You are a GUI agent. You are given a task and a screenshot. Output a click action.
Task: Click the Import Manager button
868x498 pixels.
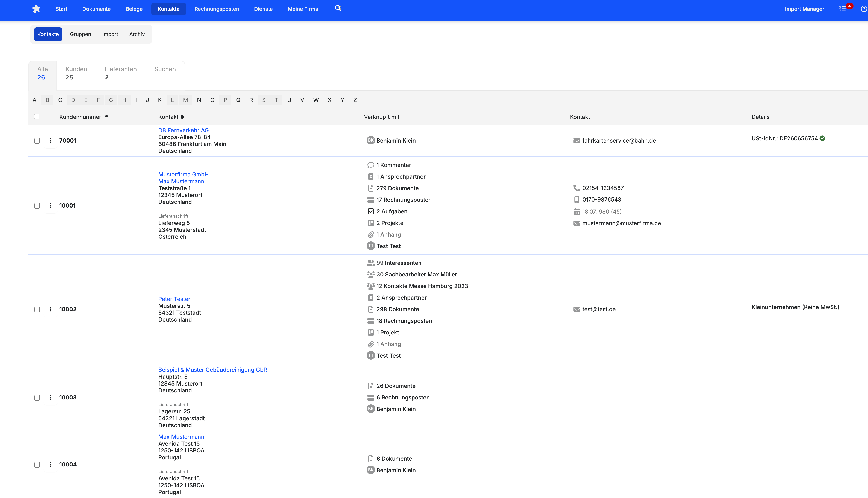(x=804, y=9)
